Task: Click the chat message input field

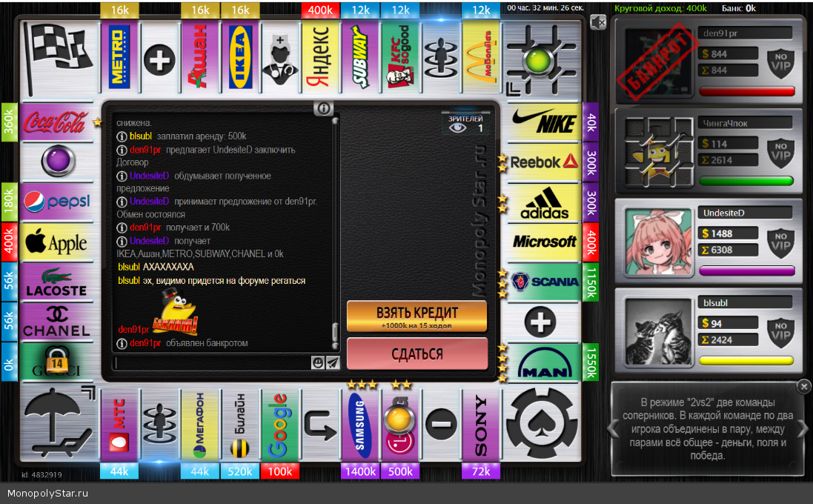Action: click(x=212, y=362)
